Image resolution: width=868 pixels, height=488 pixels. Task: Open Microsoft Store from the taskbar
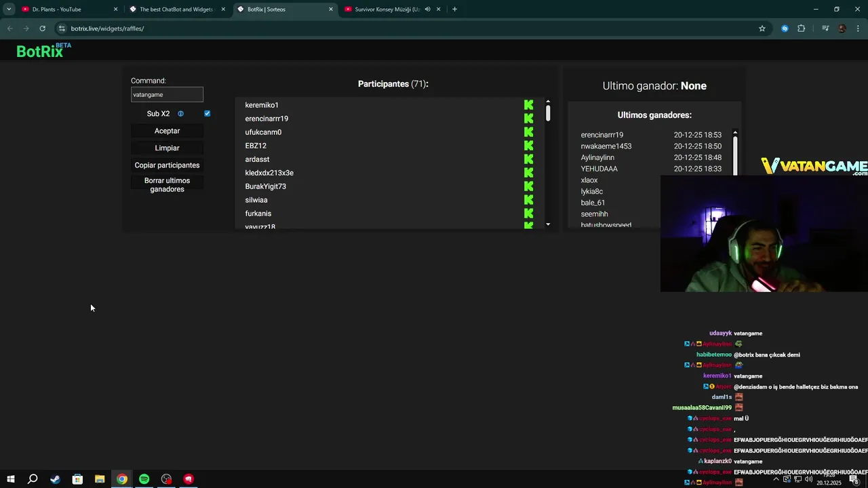point(77,479)
